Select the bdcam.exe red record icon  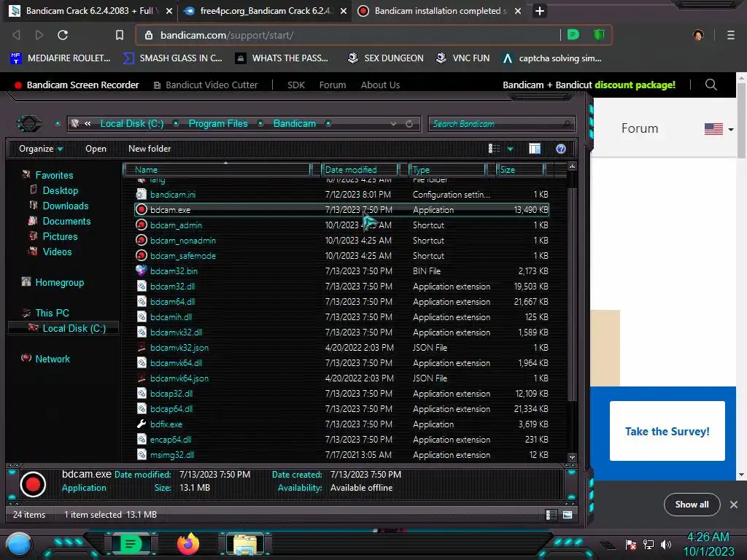pos(141,209)
